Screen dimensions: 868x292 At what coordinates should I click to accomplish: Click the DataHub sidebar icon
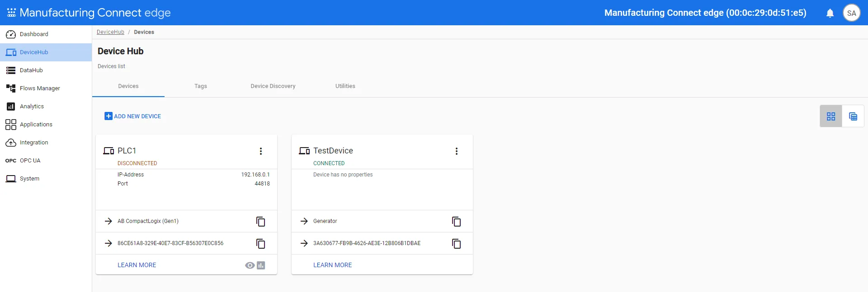[11, 70]
